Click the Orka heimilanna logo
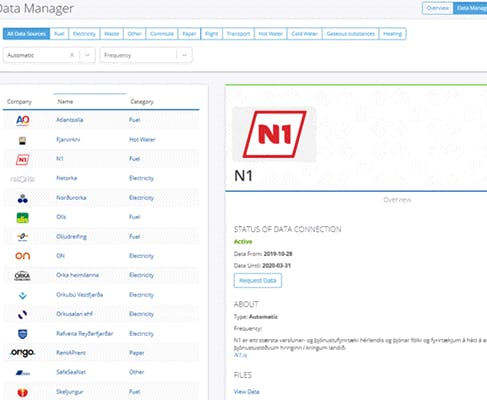 22,276
